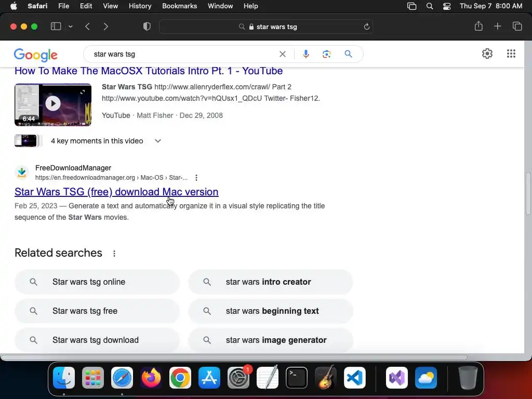Image resolution: width=532 pixels, height=399 pixels.
Task: Open the privacy report shield icon
Action: (147, 26)
